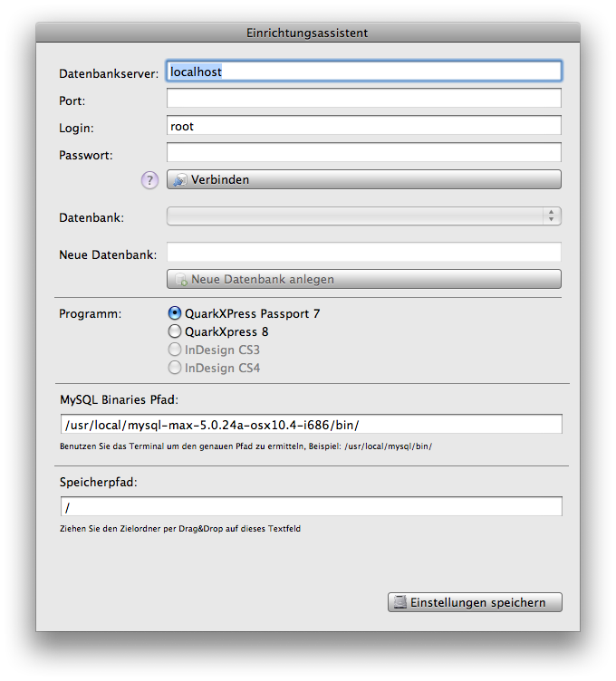This screenshot has height=681, width=616.
Task: Click the plug icon on Verbinden button
Action: coord(180,180)
